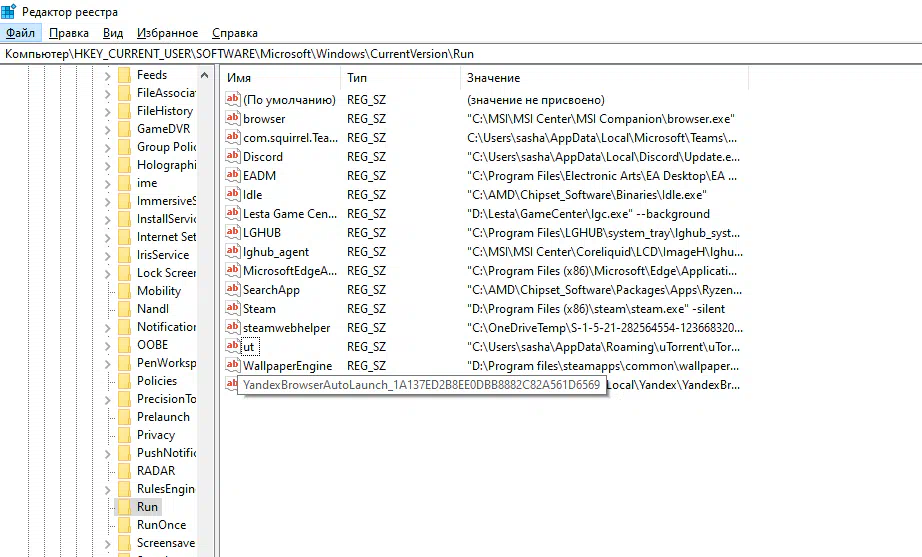Click the OOBE folder icon
This screenshot has width=922, height=557.
(x=124, y=345)
